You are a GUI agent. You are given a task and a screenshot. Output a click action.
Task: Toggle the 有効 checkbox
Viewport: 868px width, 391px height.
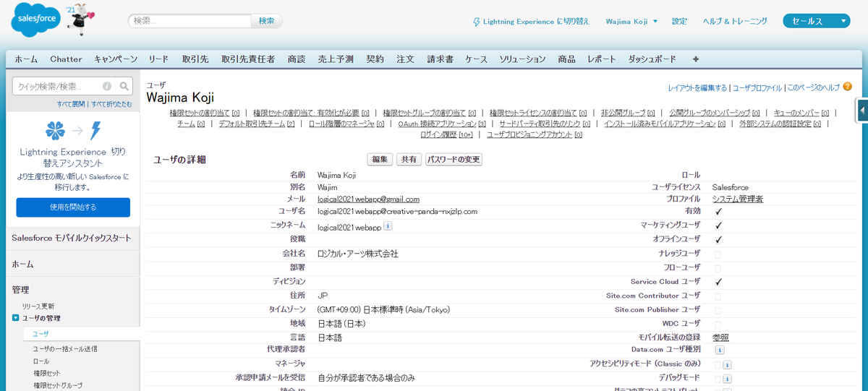718,212
